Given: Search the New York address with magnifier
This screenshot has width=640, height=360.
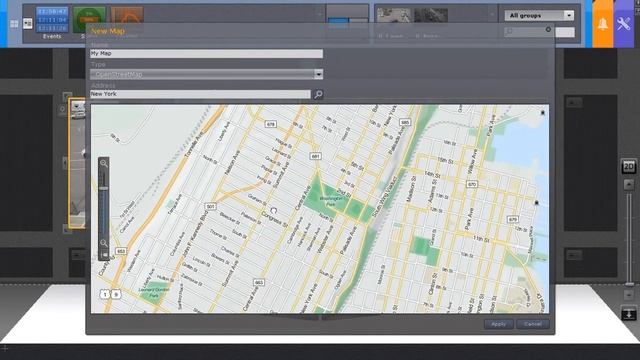Looking at the screenshot, I should click(318, 94).
